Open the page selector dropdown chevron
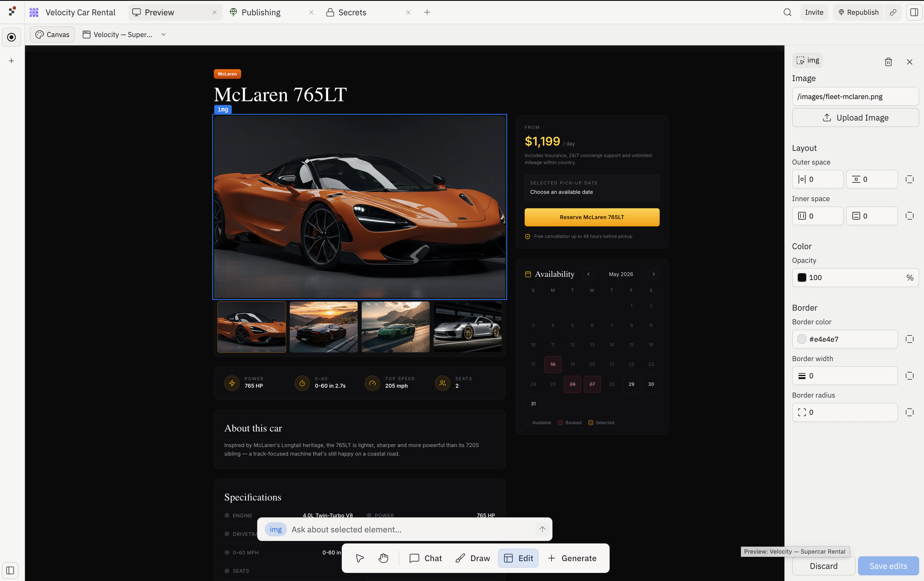This screenshot has width=924, height=581. click(163, 35)
